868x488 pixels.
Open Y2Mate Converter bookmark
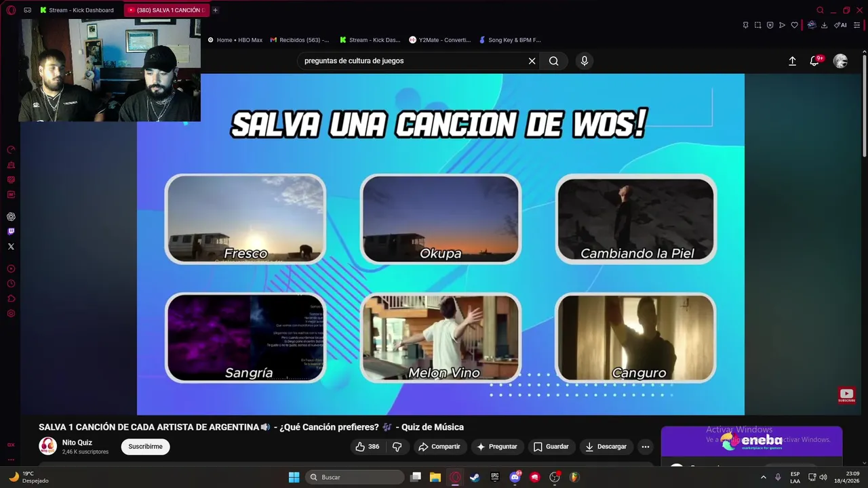pos(439,40)
